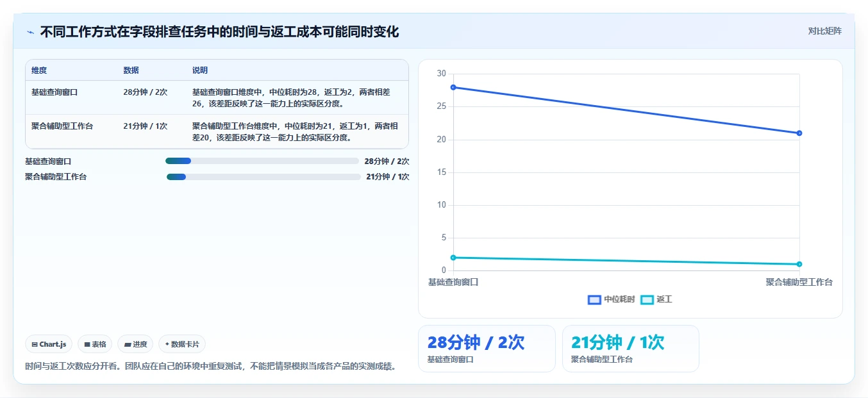Click the 28分钟 / 2次 data card
Viewport: 868px width, 398px height.
(x=487, y=349)
